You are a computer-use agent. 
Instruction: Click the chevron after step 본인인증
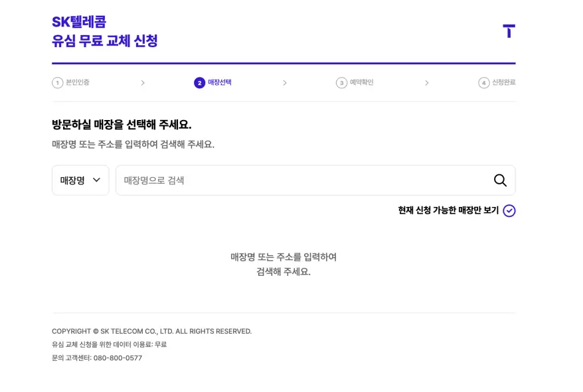tap(143, 83)
